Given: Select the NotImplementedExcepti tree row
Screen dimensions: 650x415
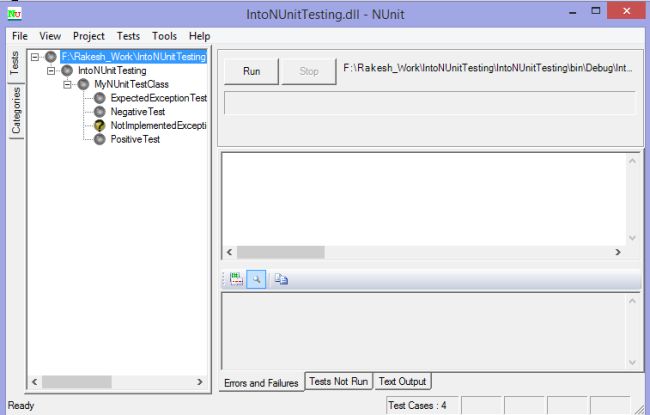Looking at the screenshot, I should point(158,125).
